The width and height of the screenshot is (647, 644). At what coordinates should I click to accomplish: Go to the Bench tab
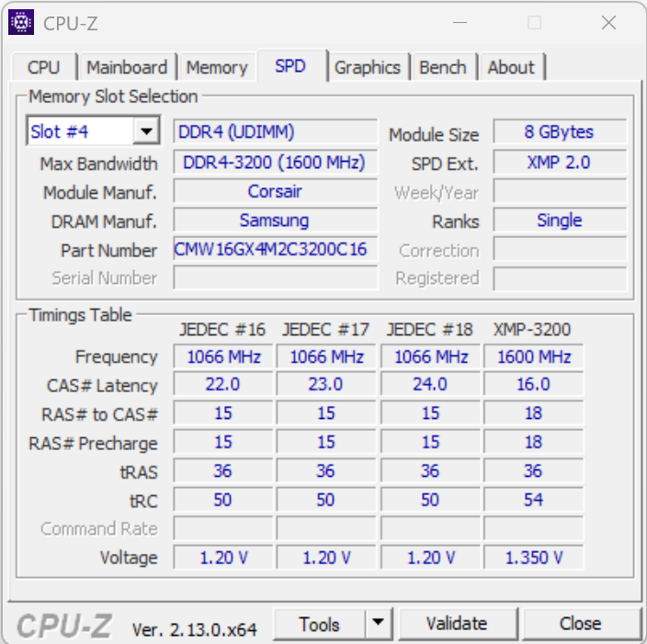tap(443, 67)
